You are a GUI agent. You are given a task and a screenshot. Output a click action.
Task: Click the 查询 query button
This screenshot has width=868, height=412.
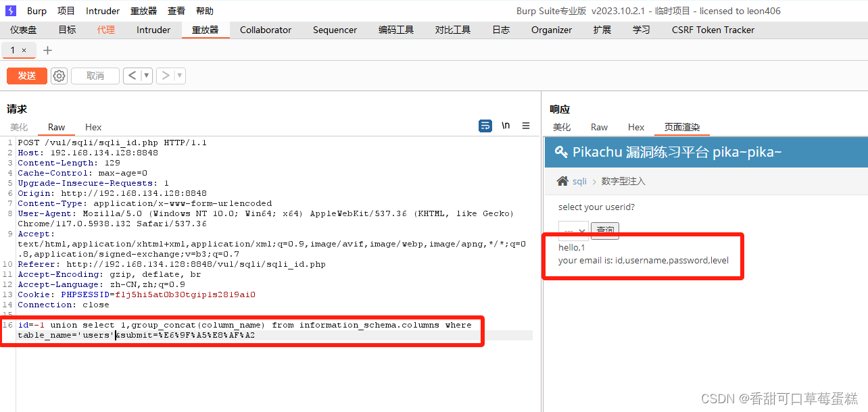[605, 231]
